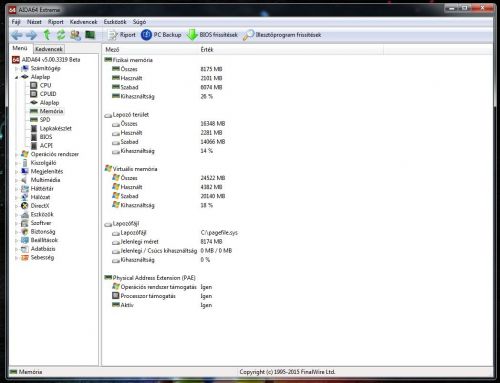The image size is (500, 383).
Task: Click the green monitor icon in toolbar
Action: pyautogui.click(x=90, y=34)
